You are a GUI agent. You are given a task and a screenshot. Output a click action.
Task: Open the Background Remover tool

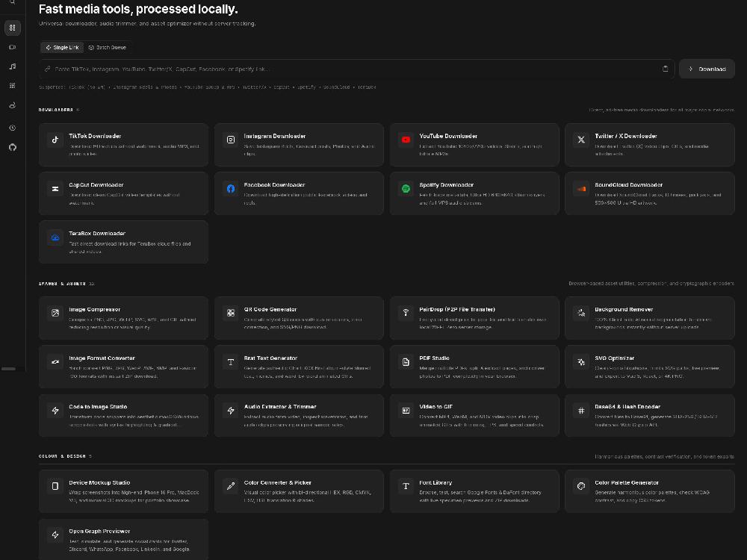click(650, 318)
